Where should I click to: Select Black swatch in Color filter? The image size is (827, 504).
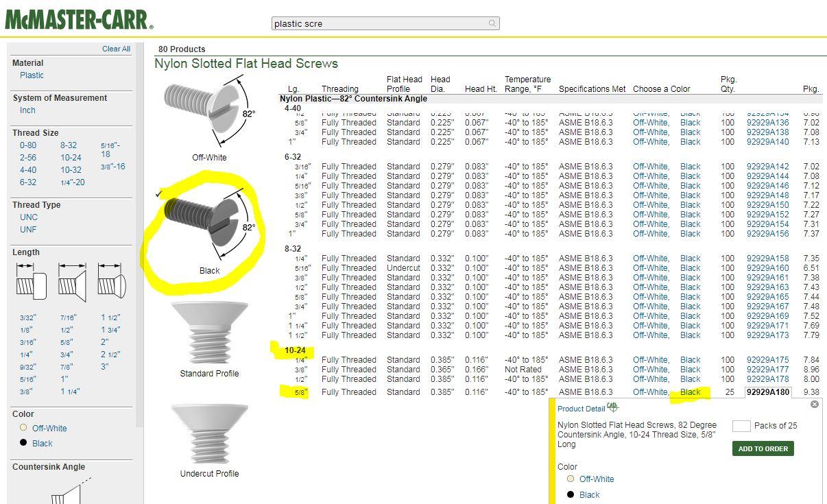pos(23,443)
